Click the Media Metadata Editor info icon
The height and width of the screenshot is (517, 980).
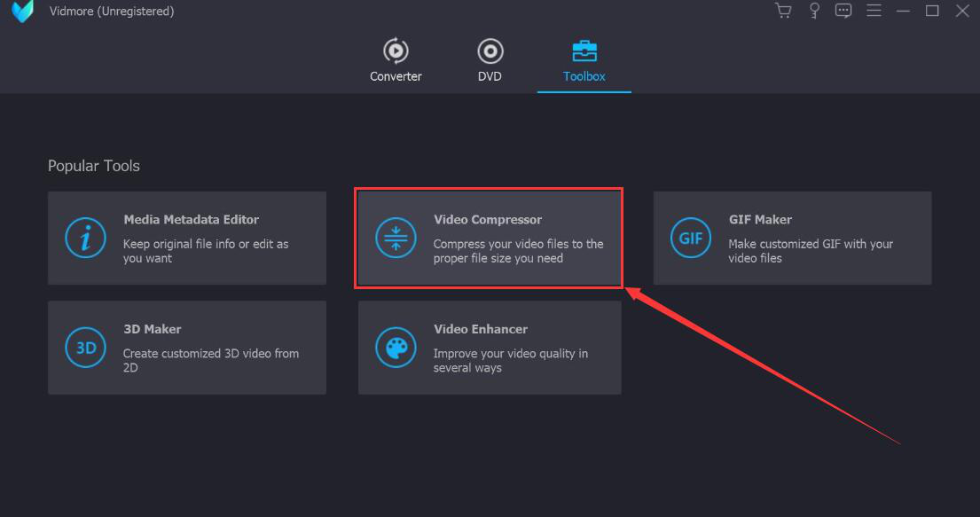(x=86, y=238)
